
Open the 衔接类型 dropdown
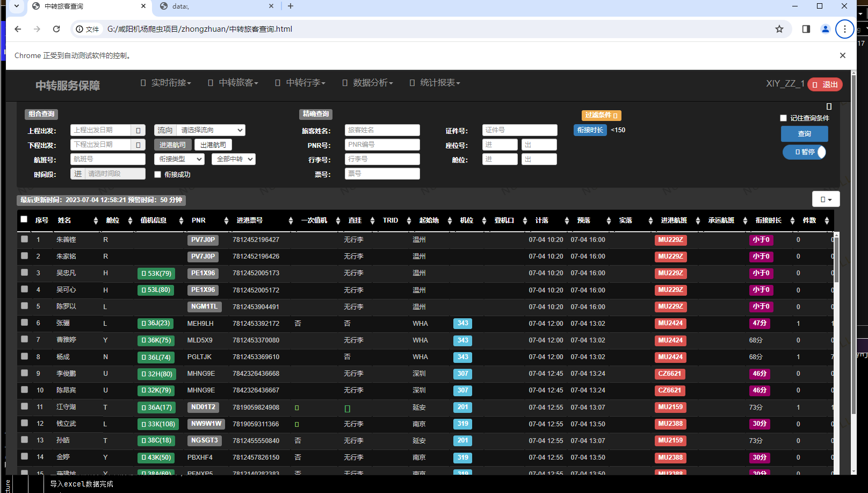pos(179,159)
